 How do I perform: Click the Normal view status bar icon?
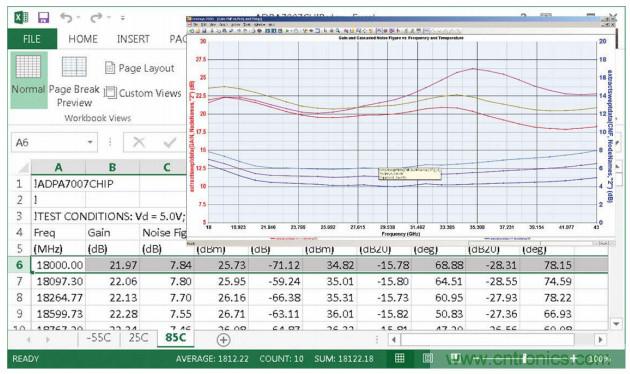tap(399, 358)
